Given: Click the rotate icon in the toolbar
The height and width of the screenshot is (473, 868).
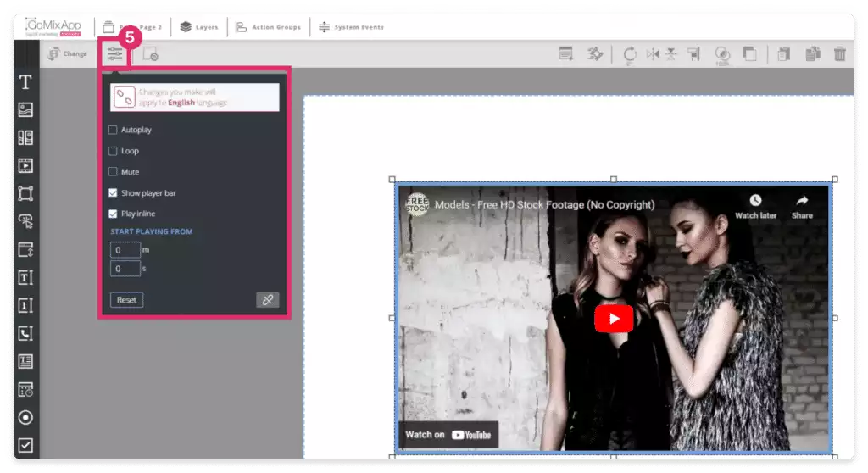Looking at the screenshot, I should (630, 54).
